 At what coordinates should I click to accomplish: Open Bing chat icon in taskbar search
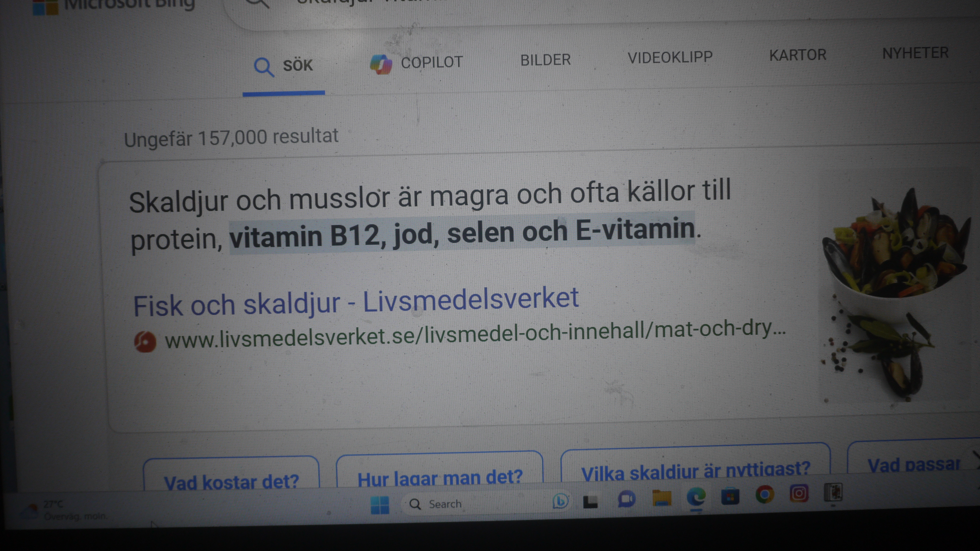(x=560, y=501)
